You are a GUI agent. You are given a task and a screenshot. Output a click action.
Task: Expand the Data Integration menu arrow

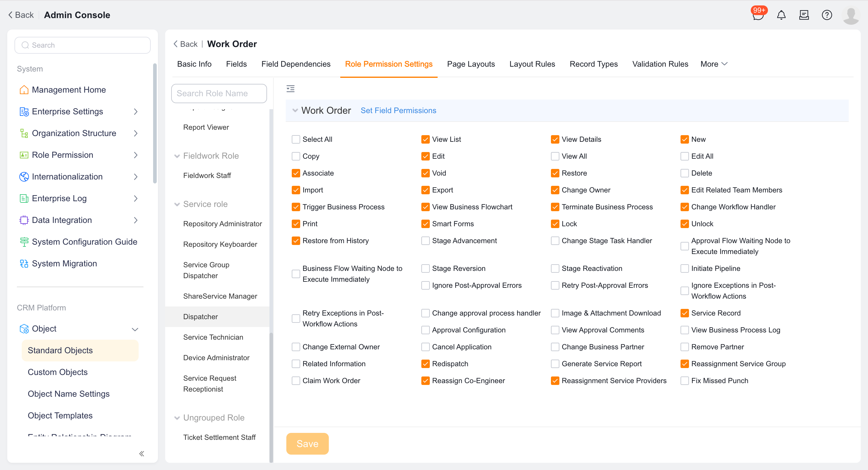136,220
